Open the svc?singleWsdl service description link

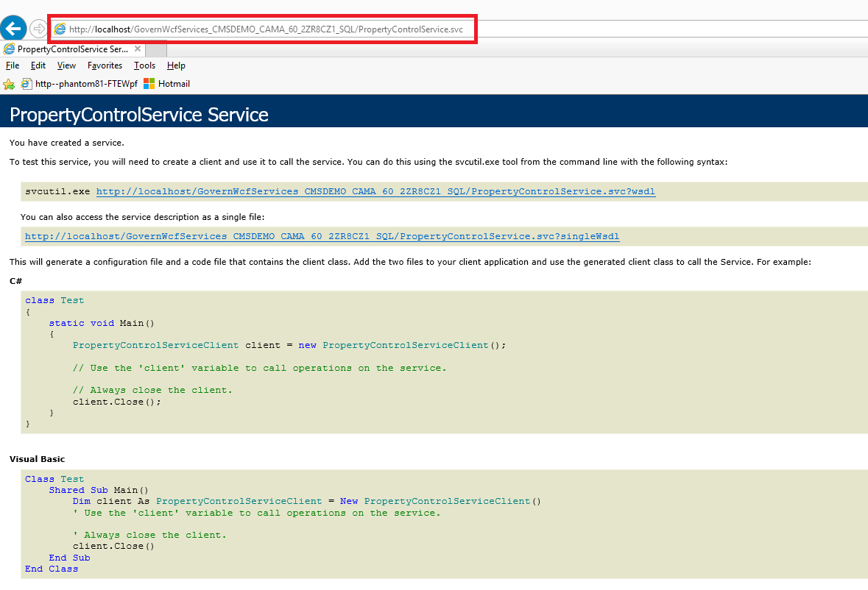(322, 236)
